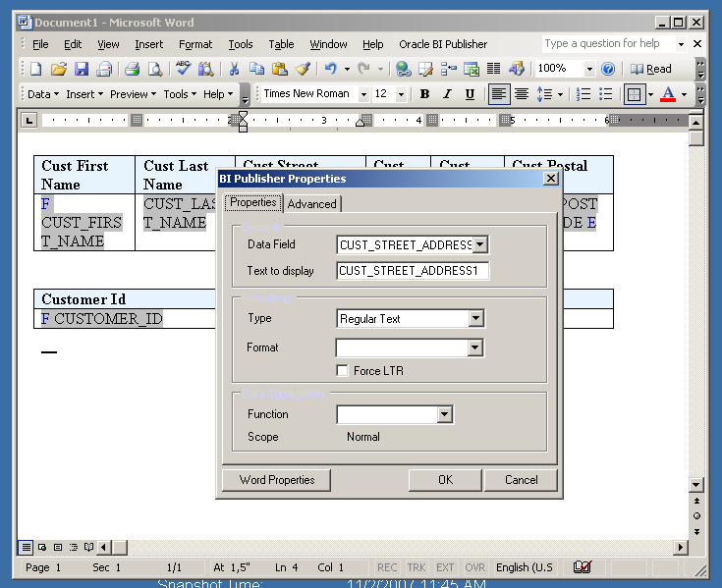Check the Force LTR checkbox
Screen dimensions: 722x588
(x=342, y=370)
